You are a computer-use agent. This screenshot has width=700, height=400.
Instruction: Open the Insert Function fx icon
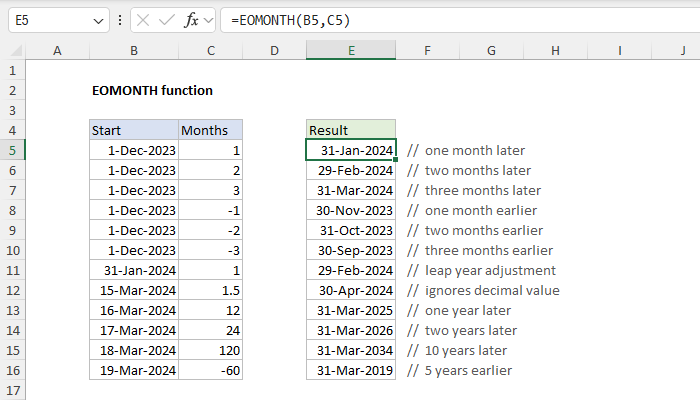pos(191,20)
